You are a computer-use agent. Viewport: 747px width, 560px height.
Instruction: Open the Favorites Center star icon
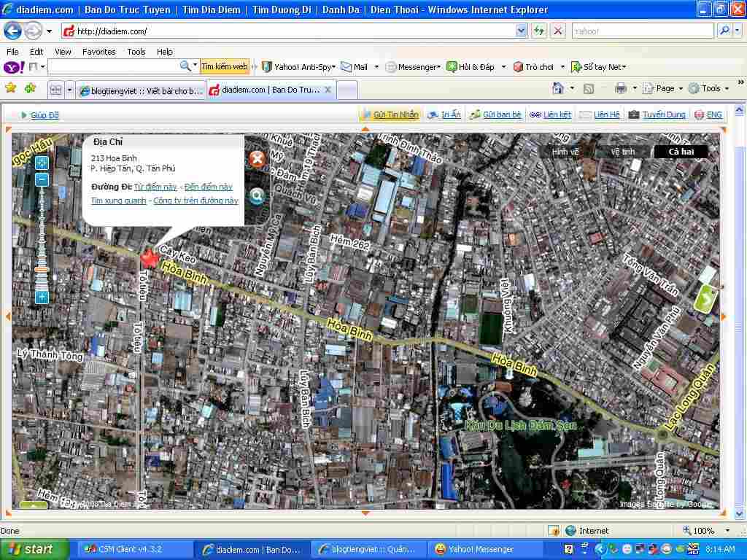pyautogui.click(x=10, y=88)
